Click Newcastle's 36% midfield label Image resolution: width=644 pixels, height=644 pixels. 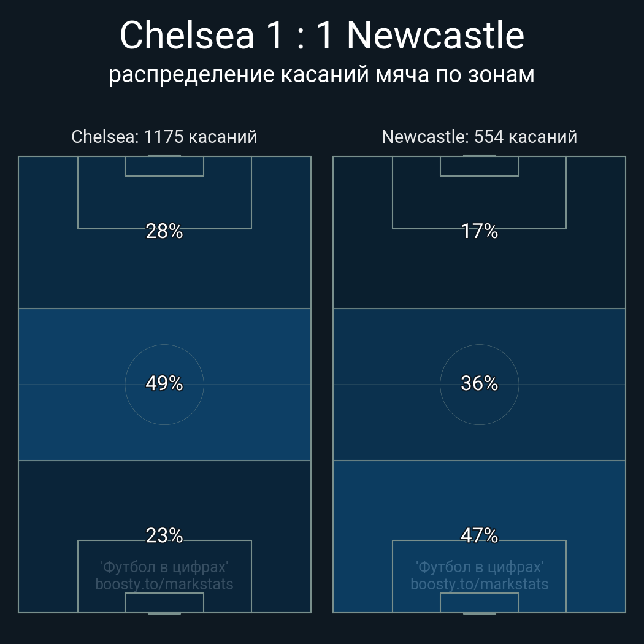pos(479,383)
